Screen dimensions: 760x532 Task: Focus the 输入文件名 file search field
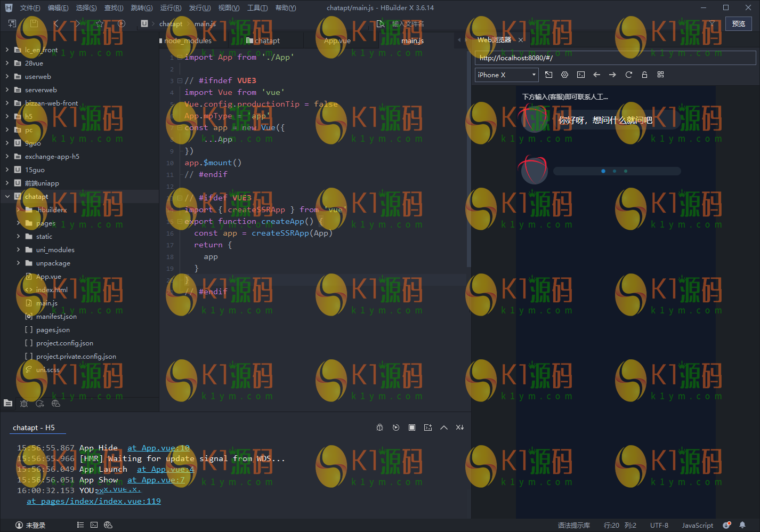[408, 24]
